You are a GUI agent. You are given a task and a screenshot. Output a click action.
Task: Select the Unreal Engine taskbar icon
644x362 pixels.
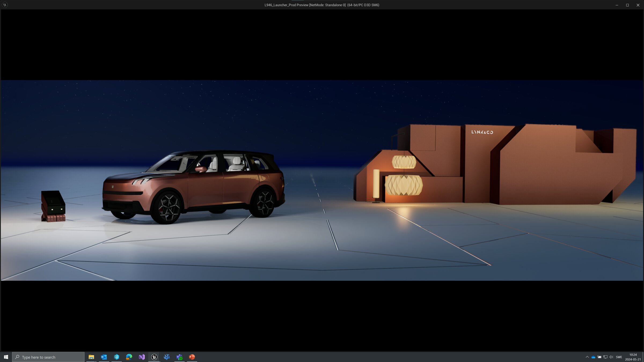click(x=154, y=357)
